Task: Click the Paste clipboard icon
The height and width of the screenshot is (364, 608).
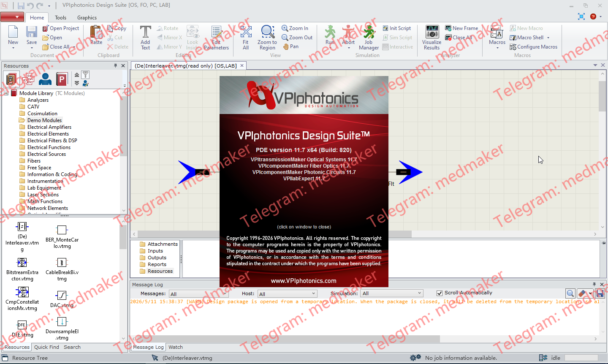Action: click(96, 32)
